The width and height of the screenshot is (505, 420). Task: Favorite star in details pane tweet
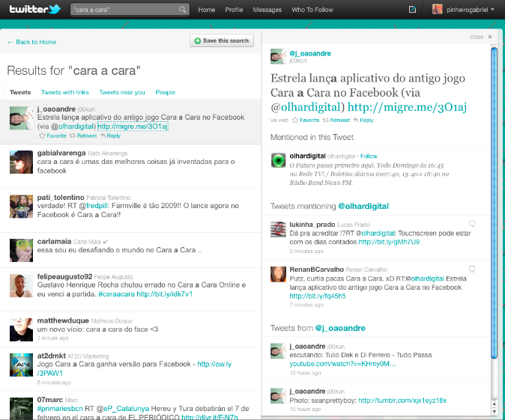(295, 120)
